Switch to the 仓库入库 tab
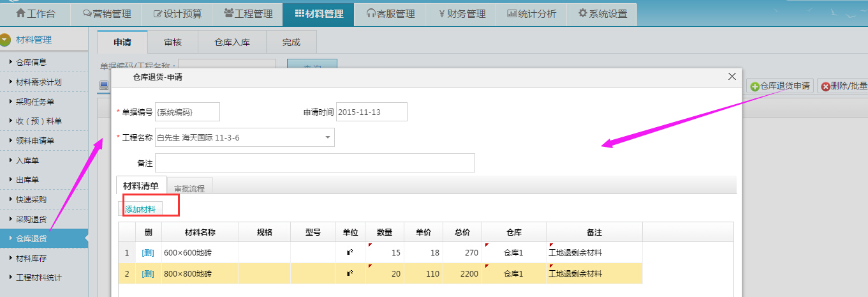The image size is (868, 297). (x=232, y=43)
